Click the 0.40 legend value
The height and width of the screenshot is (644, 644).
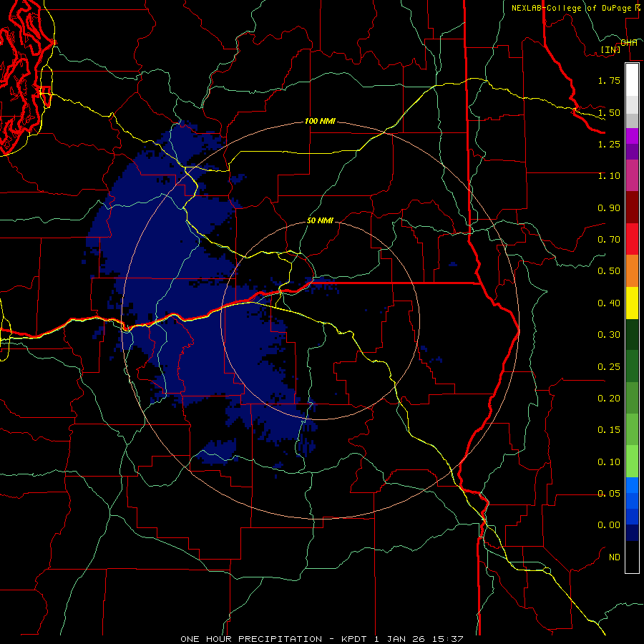(609, 303)
